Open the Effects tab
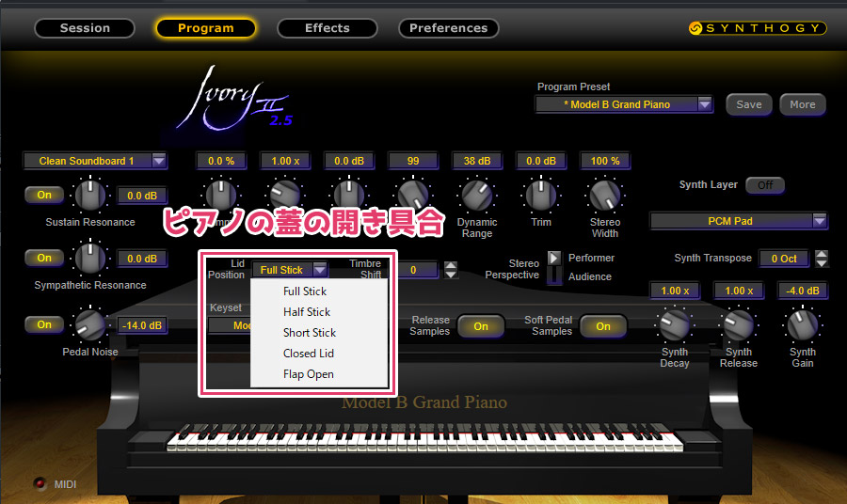 [x=328, y=28]
